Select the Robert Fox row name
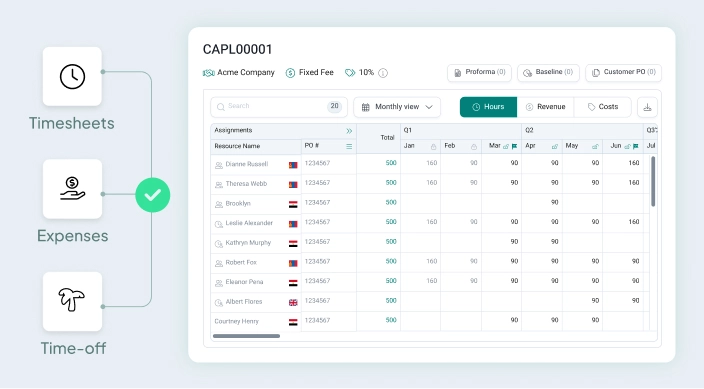This screenshot has height=389, width=704. coord(241,262)
